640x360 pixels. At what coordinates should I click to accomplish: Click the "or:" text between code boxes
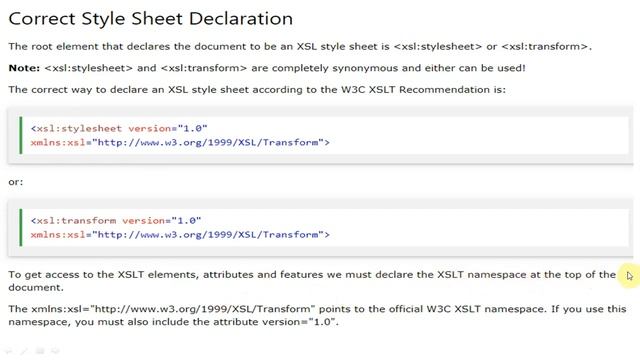pos(16,182)
